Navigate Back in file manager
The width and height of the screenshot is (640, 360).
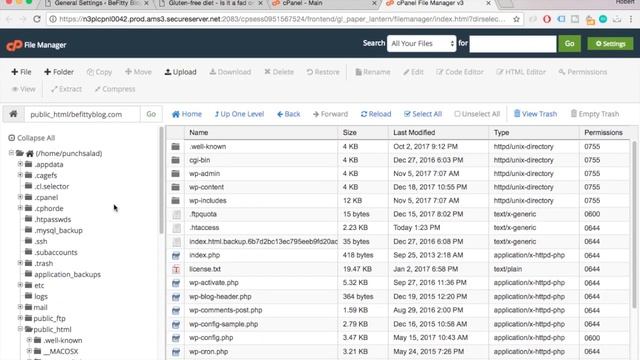(x=289, y=114)
